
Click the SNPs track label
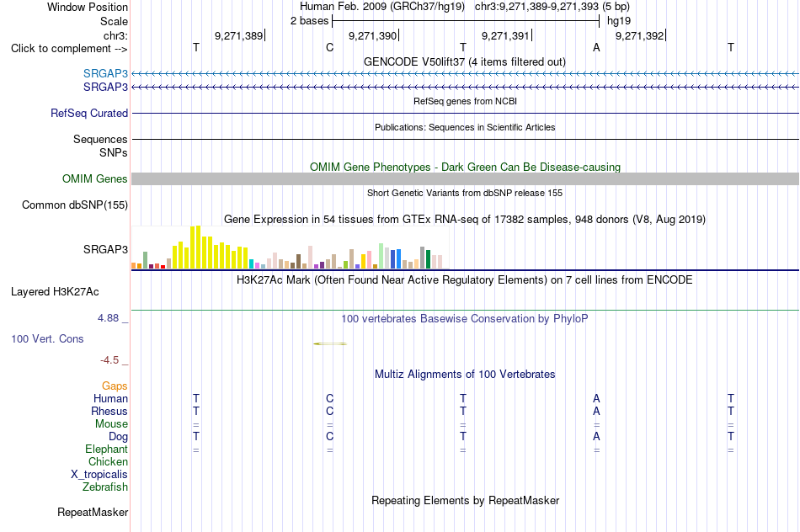coord(114,152)
